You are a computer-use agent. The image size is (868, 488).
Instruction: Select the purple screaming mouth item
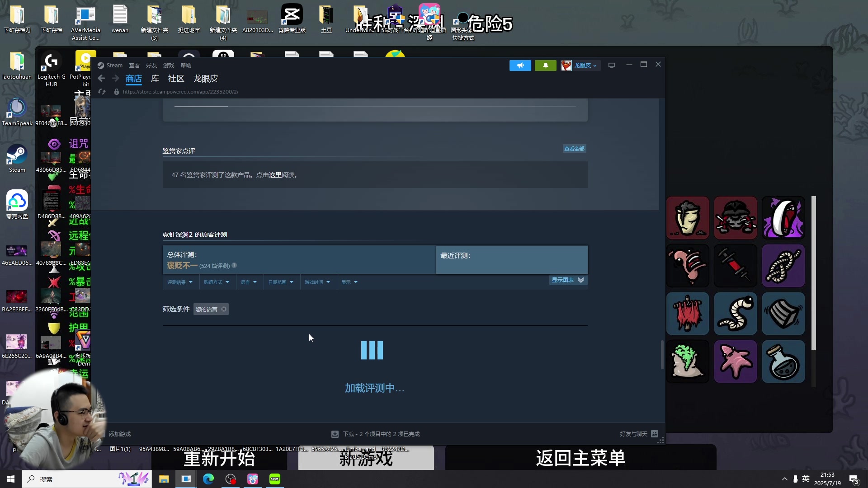[783, 218]
